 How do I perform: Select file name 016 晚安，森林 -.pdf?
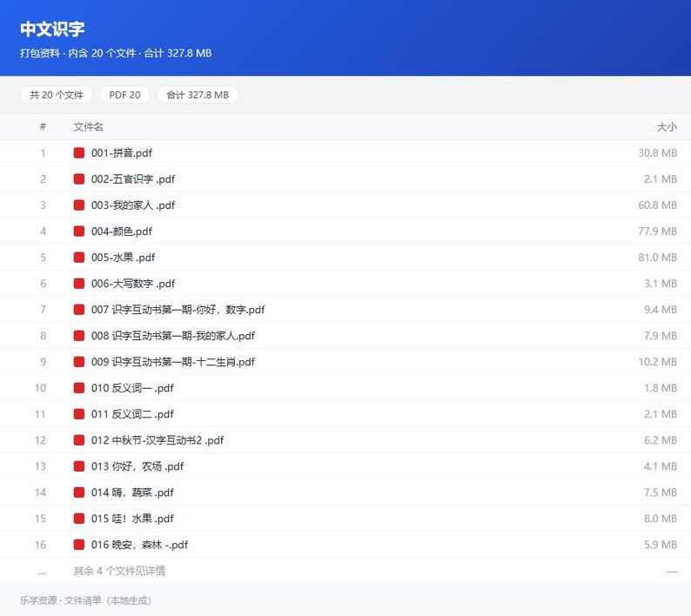(140, 545)
